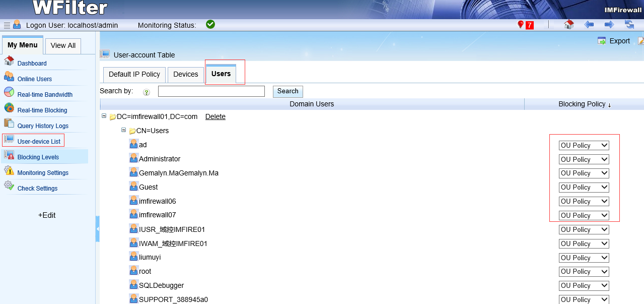
Task: Click the folder icon for CN=Users
Action: pyautogui.click(x=132, y=131)
